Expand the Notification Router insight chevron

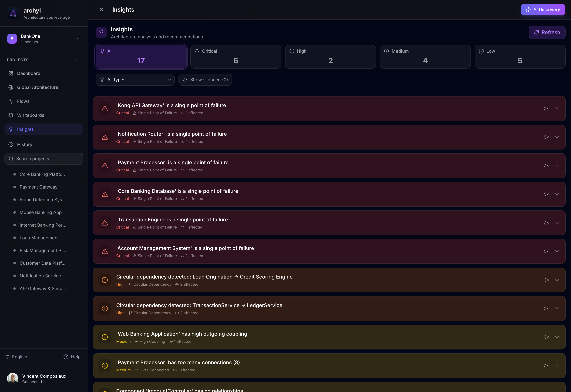pos(557,137)
